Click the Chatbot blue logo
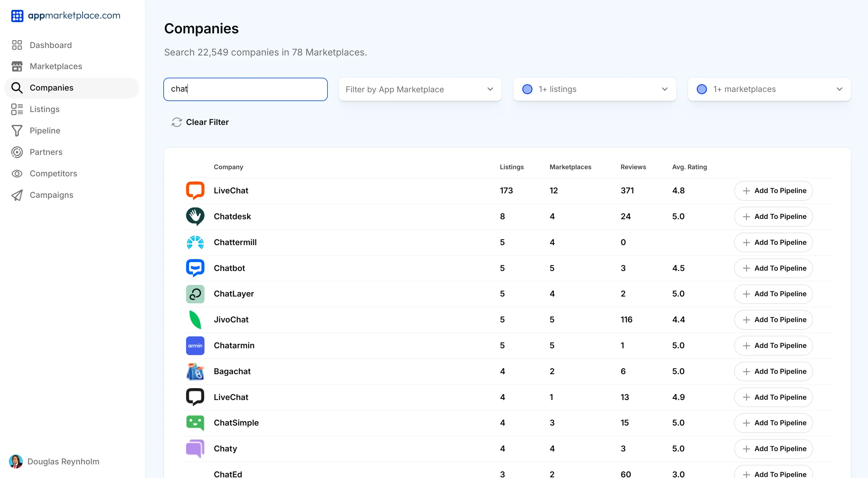 [x=195, y=268]
